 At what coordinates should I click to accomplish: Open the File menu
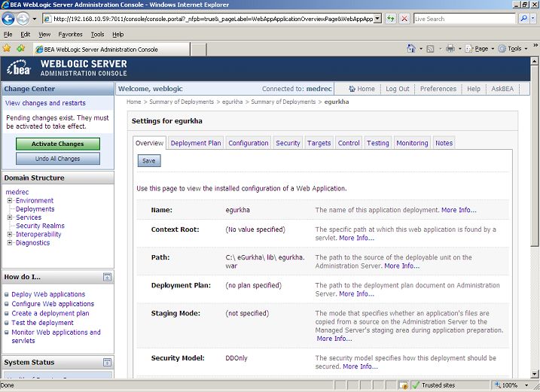click(x=8, y=35)
